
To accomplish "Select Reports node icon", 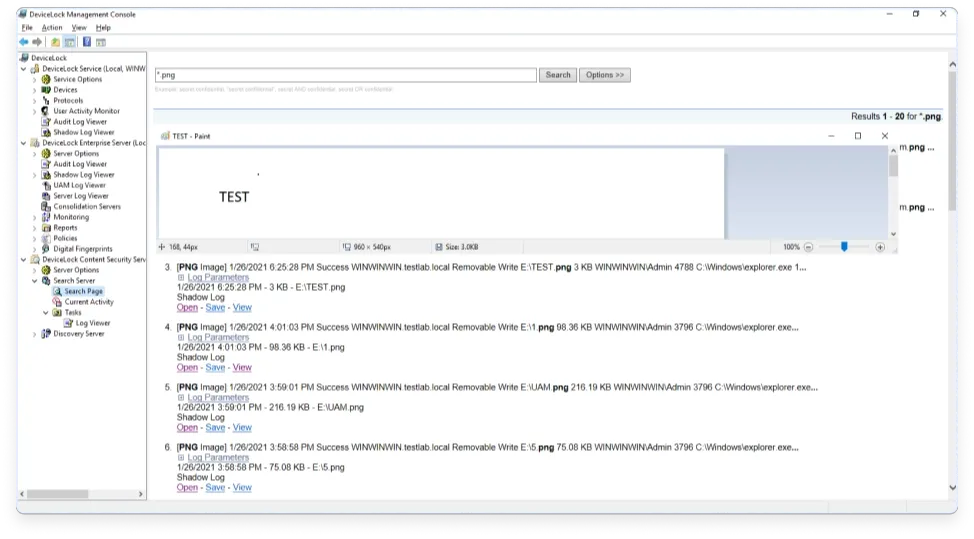I will pos(46,228).
